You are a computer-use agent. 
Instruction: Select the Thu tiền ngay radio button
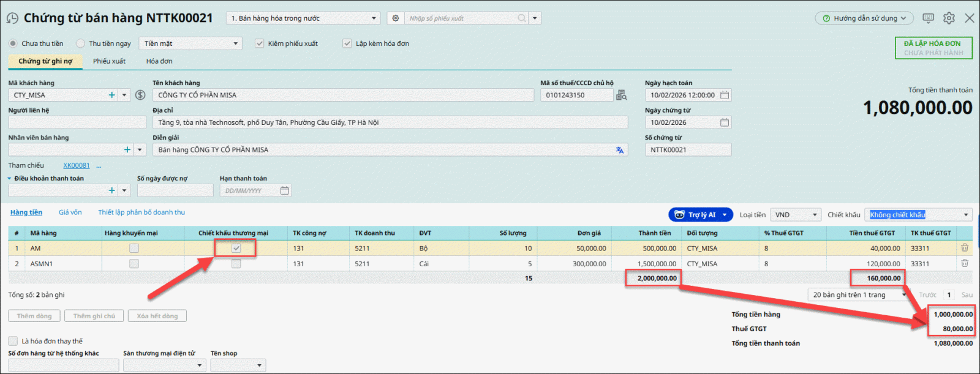tap(80, 43)
